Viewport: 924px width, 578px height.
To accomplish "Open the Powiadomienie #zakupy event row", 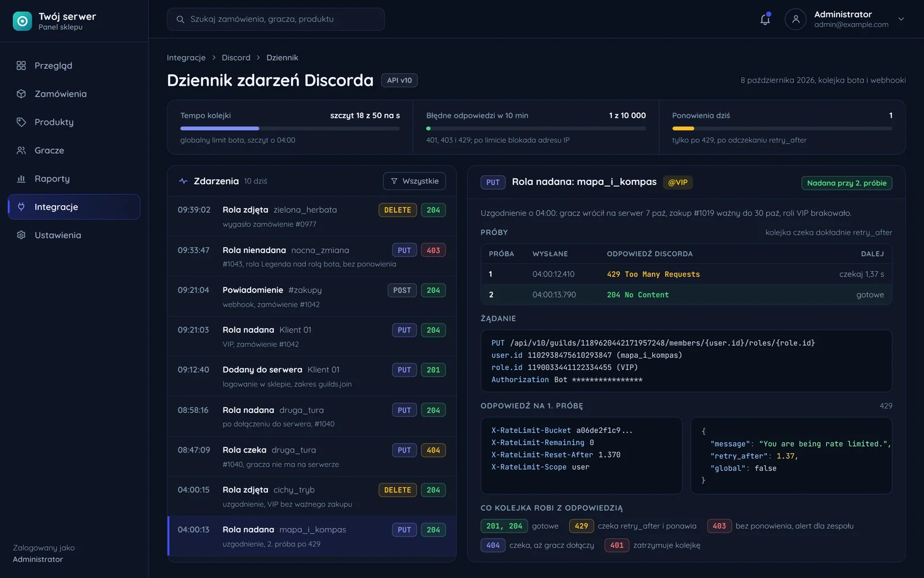I will [312, 297].
